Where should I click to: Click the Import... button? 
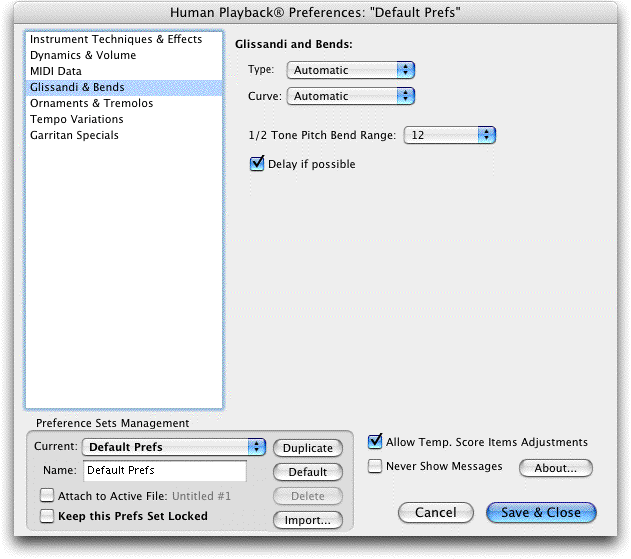point(308,520)
